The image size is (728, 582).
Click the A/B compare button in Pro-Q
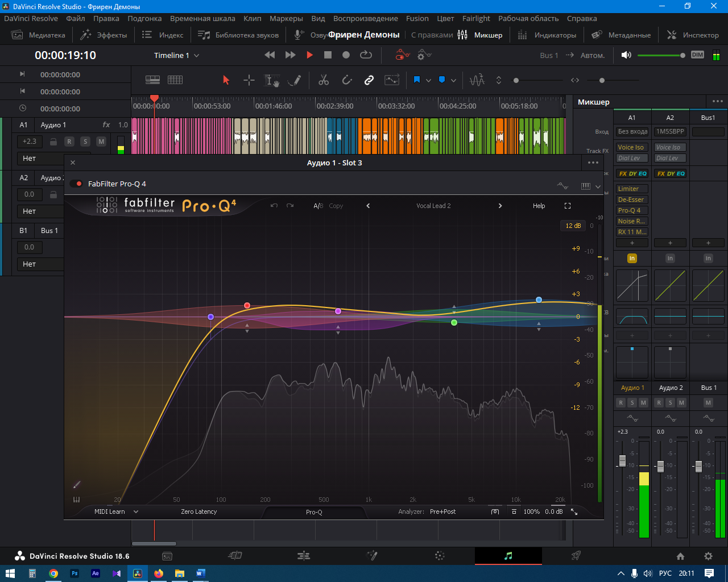tap(318, 206)
